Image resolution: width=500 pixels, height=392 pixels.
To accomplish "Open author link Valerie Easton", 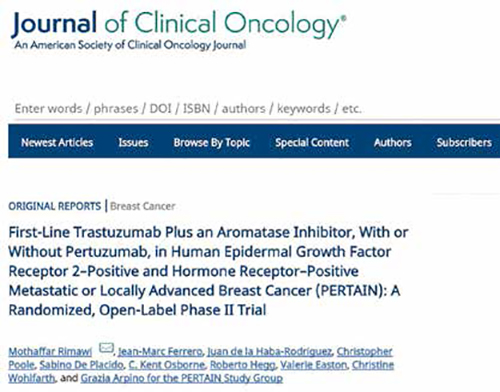I will pyautogui.click(x=313, y=365).
